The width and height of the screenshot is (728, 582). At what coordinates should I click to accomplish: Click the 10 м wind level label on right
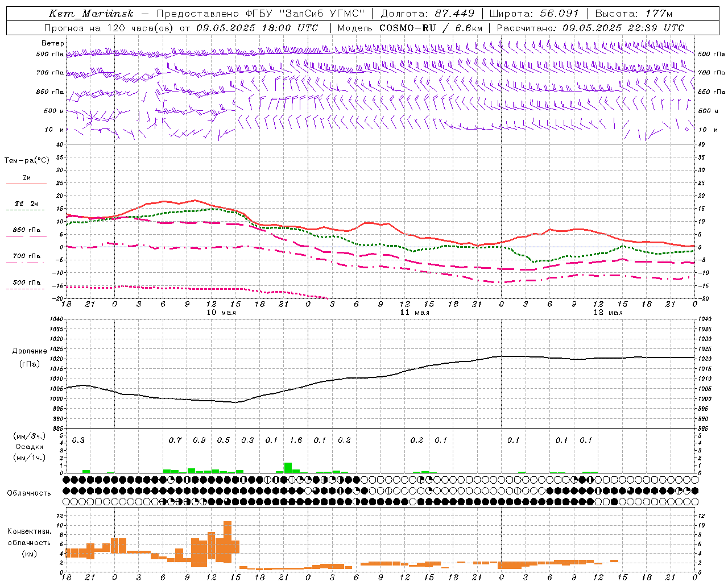pos(707,130)
